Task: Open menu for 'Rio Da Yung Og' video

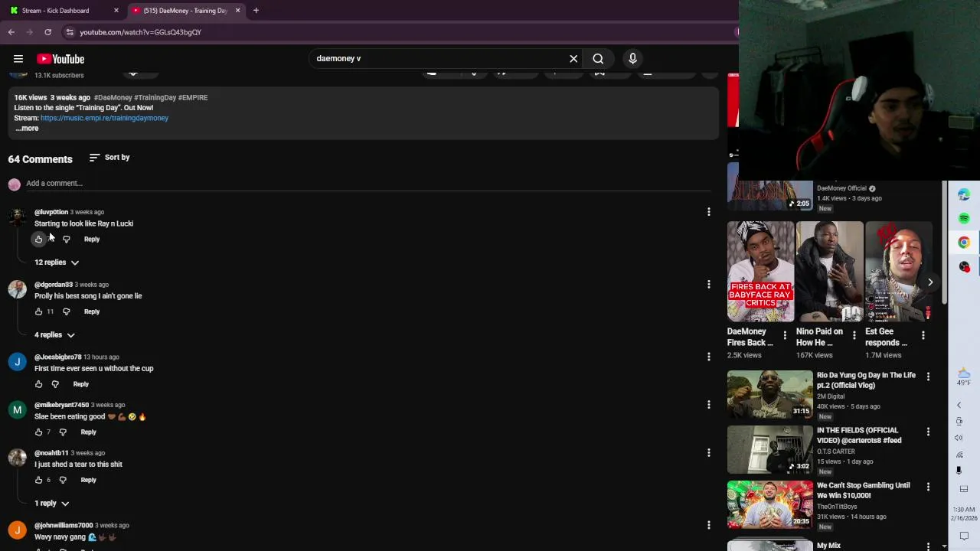Action: pyautogui.click(x=928, y=377)
